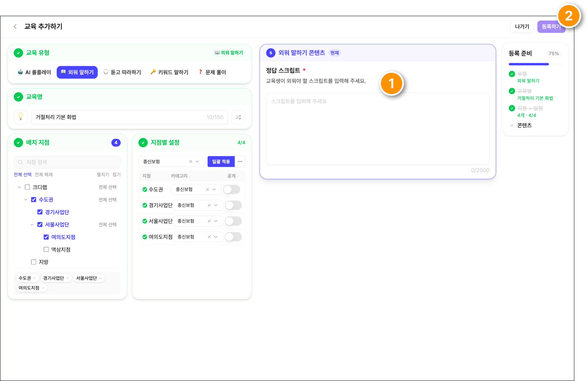Remove the 수도권 chip tag
Viewport: 588px width, 381px height.
(x=35, y=278)
